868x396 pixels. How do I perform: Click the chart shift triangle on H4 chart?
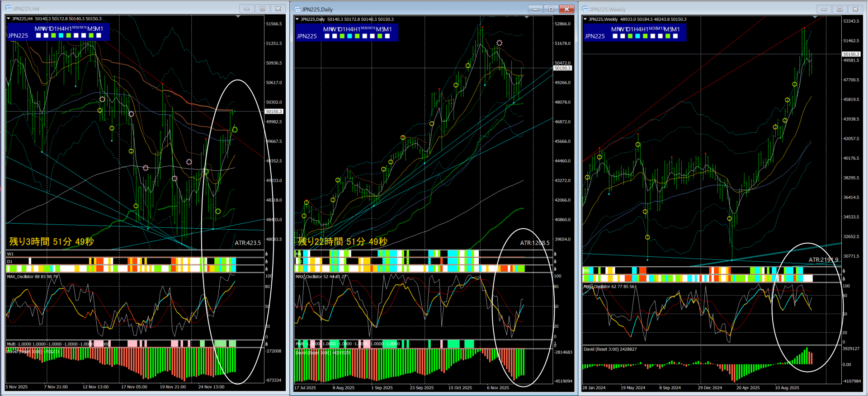pyautogui.click(x=238, y=17)
